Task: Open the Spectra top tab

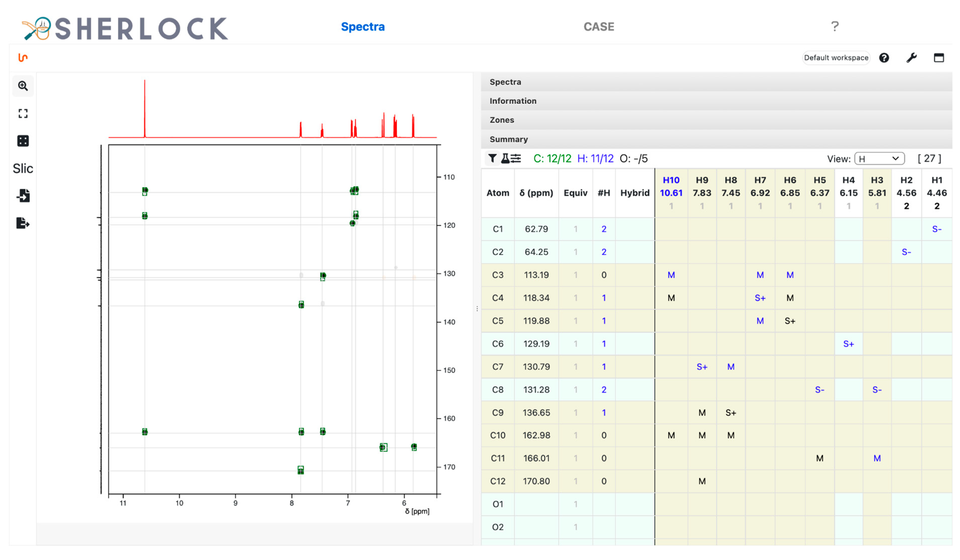Action: coord(363,27)
